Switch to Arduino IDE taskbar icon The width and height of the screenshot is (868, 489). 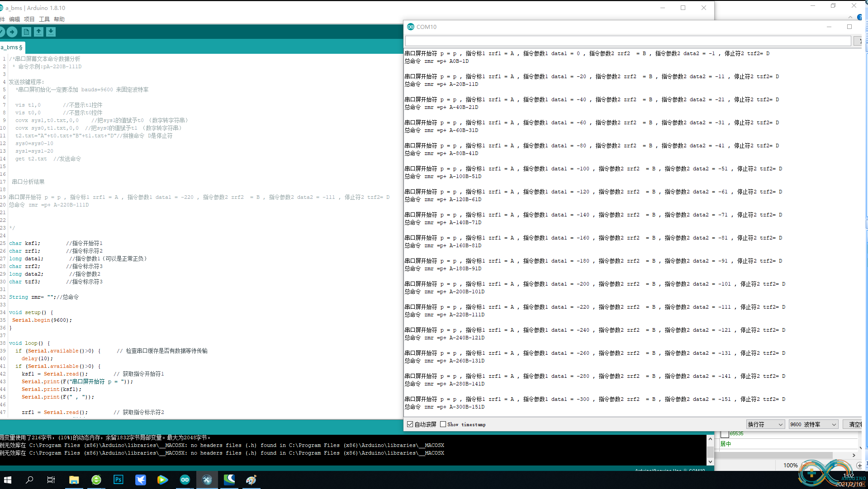coord(185,480)
